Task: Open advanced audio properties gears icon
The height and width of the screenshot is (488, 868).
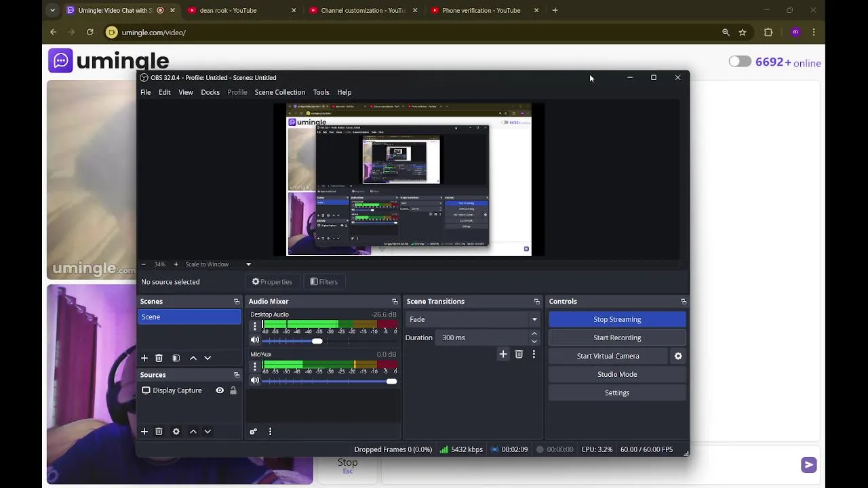Action: click(253, 431)
